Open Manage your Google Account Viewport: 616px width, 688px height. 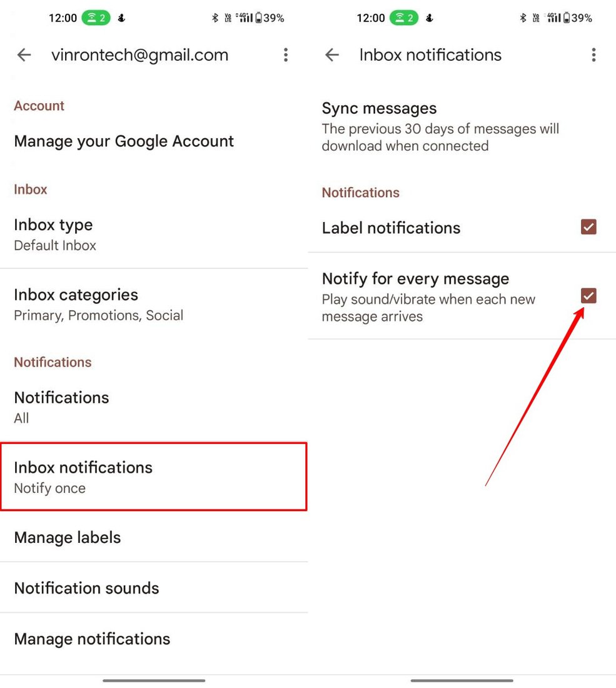pyautogui.click(x=123, y=141)
